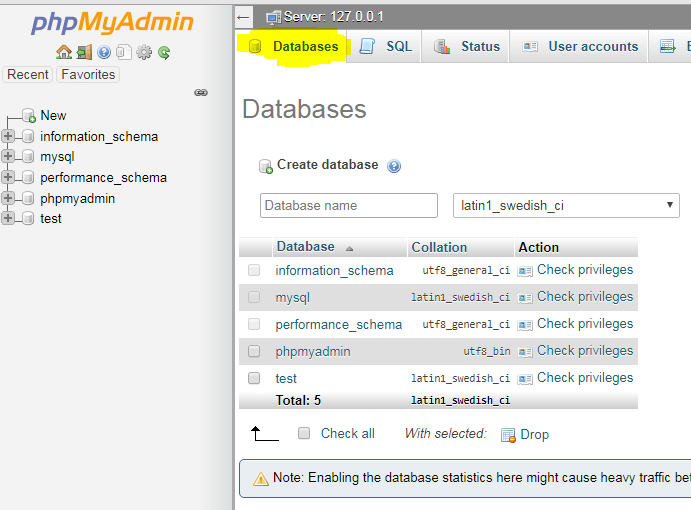Open the Recent tables tab
The width and height of the screenshot is (691, 510).
(28, 74)
